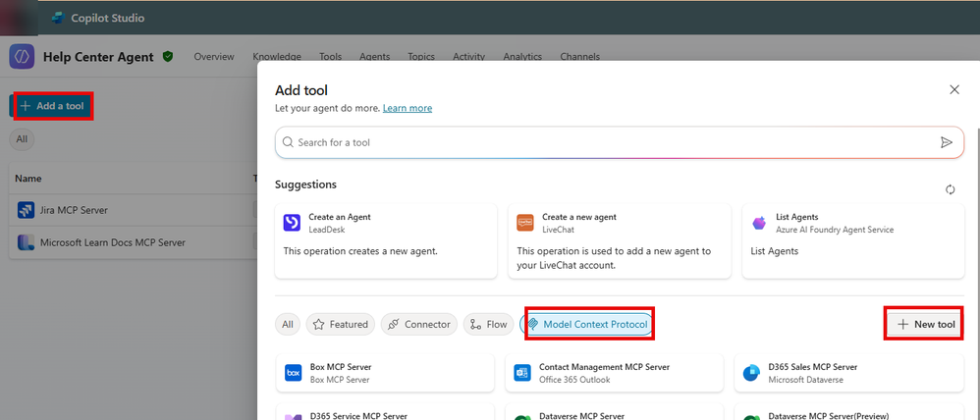The width and height of the screenshot is (980, 420).
Task: Switch to the Agents tab
Action: coord(374,56)
